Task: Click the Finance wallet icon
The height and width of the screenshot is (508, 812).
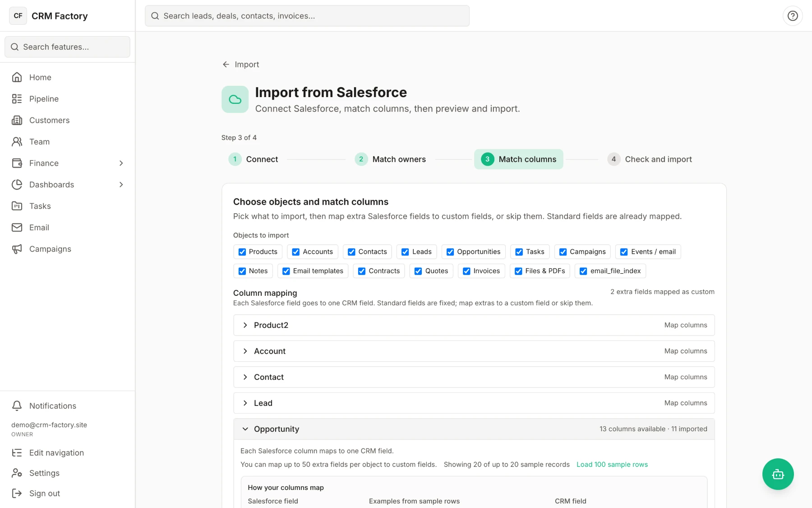Action: (x=17, y=163)
